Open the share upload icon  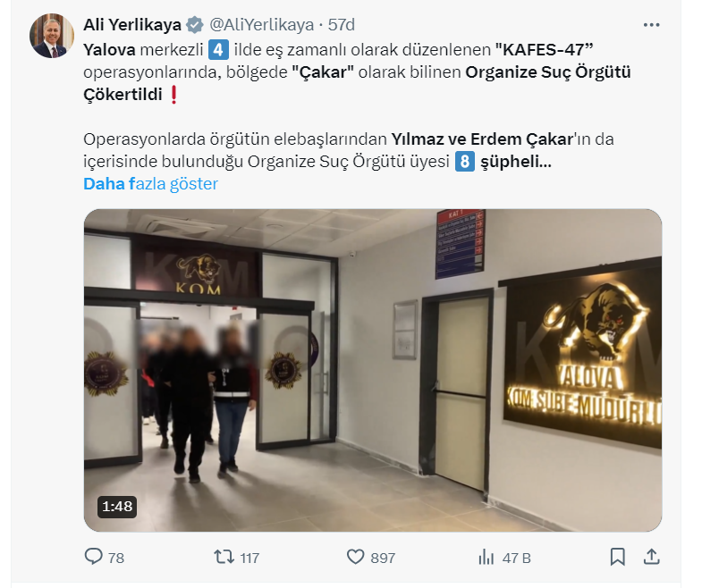[651, 557]
